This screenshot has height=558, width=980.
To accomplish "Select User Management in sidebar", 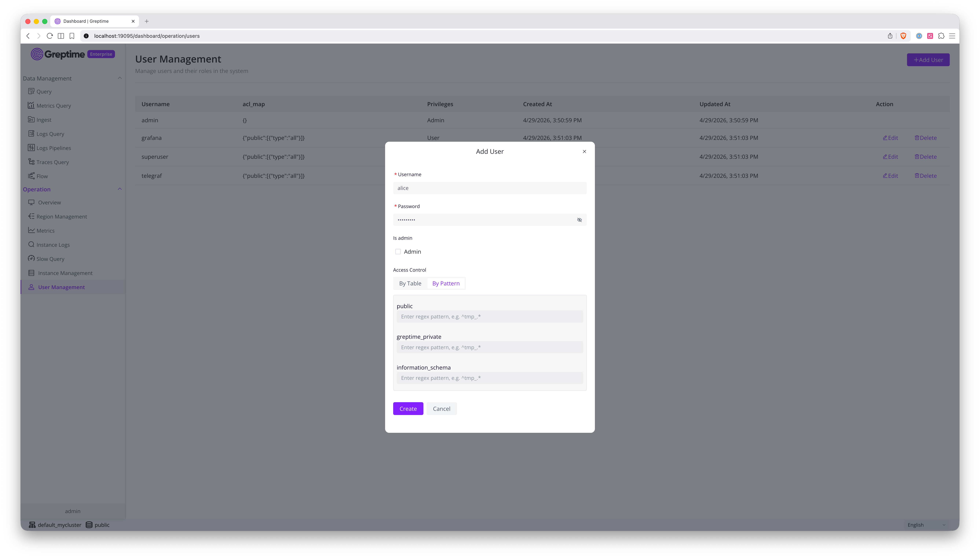I will click(x=73, y=287).
